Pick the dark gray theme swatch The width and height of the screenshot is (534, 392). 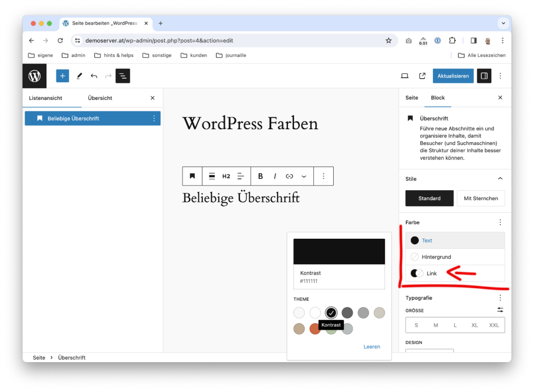pyautogui.click(x=347, y=312)
